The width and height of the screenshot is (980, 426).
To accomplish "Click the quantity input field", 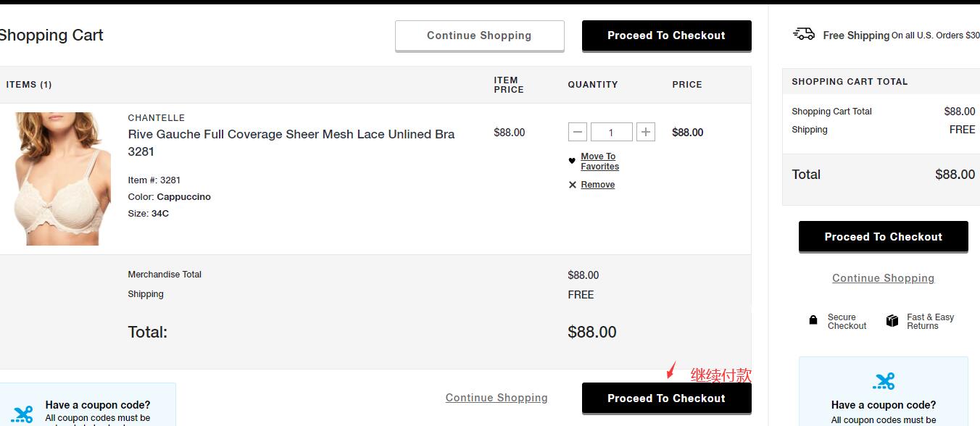I will tap(611, 132).
